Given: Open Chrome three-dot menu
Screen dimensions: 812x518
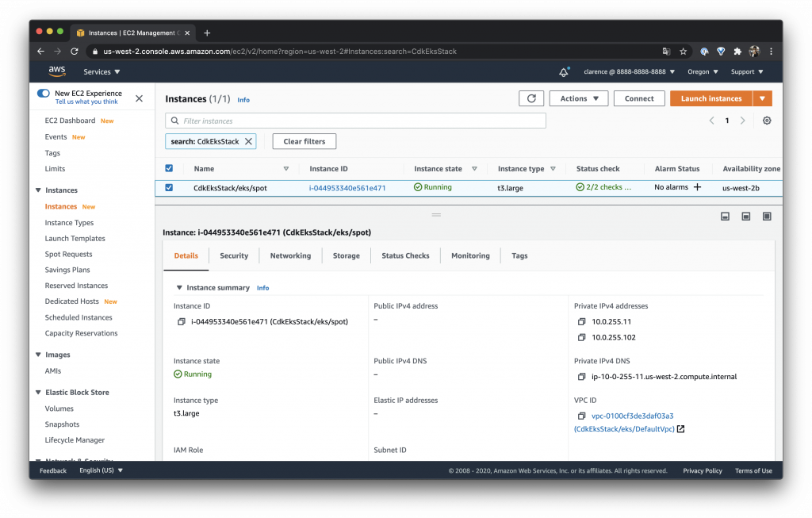Looking at the screenshot, I should click(x=771, y=52).
